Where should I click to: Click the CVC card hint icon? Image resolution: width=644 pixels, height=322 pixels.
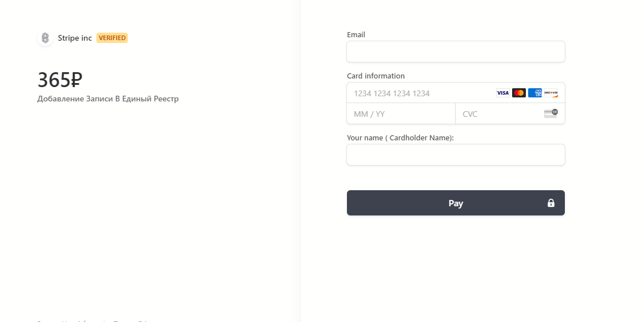551,113
